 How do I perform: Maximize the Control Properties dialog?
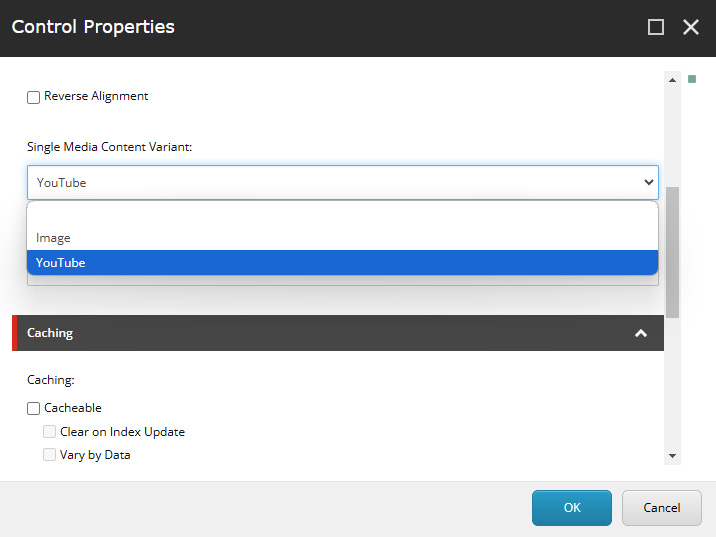(x=656, y=27)
